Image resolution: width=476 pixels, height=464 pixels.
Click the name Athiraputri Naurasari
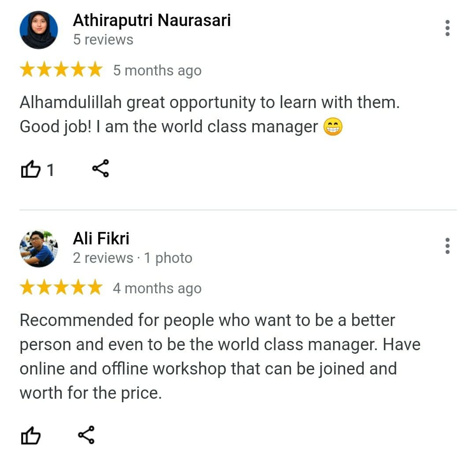pyautogui.click(x=152, y=20)
